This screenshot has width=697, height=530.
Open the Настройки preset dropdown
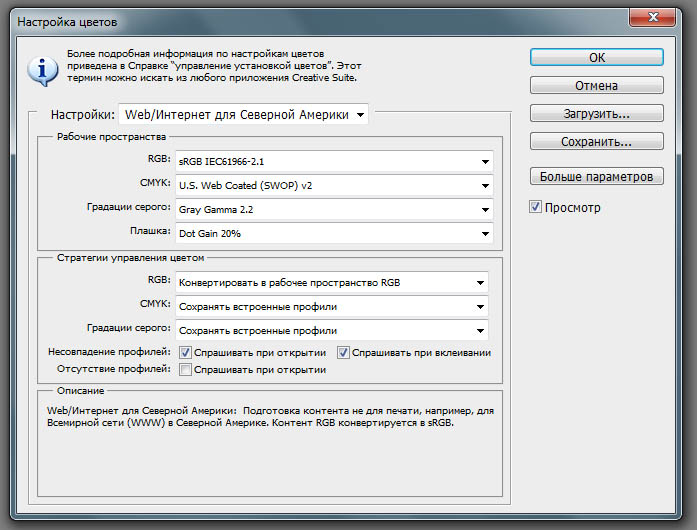point(244,115)
